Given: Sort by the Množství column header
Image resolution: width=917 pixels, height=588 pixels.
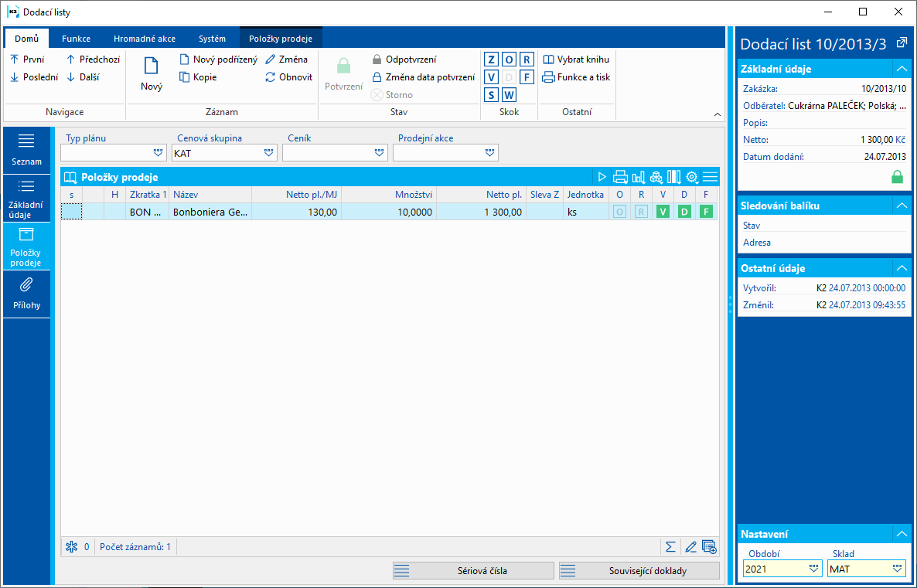Looking at the screenshot, I should (x=389, y=195).
